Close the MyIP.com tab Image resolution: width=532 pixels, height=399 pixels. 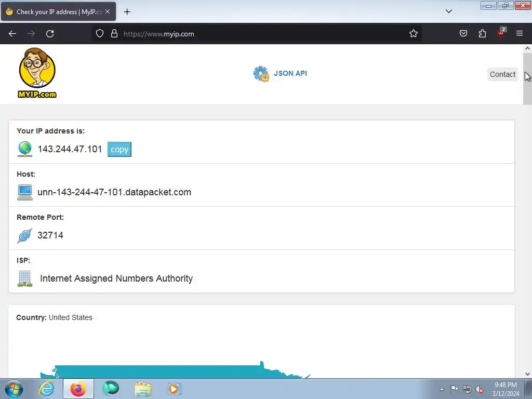coord(108,11)
